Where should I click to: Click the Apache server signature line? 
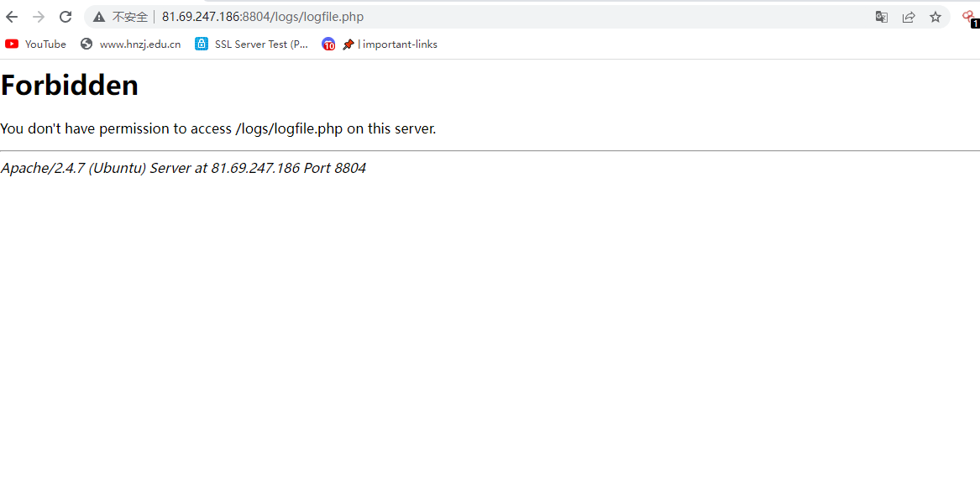[183, 168]
